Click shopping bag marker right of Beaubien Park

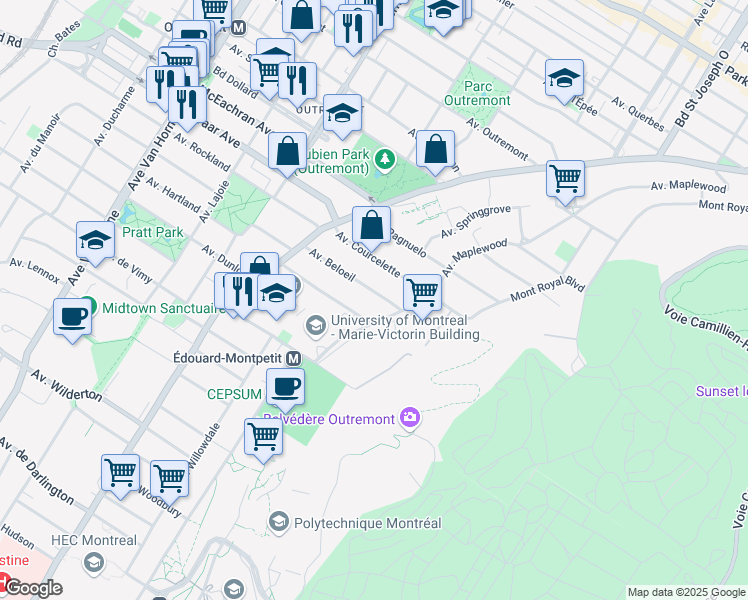click(436, 152)
